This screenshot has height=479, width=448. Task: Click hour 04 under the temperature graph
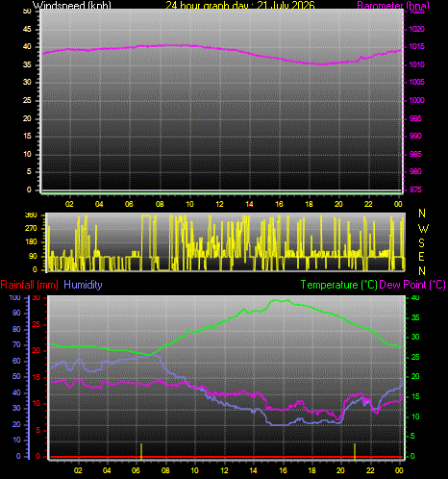click(x=107, y=470)
